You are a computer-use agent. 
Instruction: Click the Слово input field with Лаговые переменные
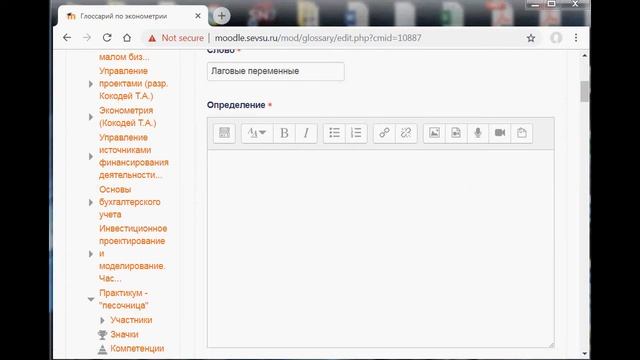pos(276,71)
